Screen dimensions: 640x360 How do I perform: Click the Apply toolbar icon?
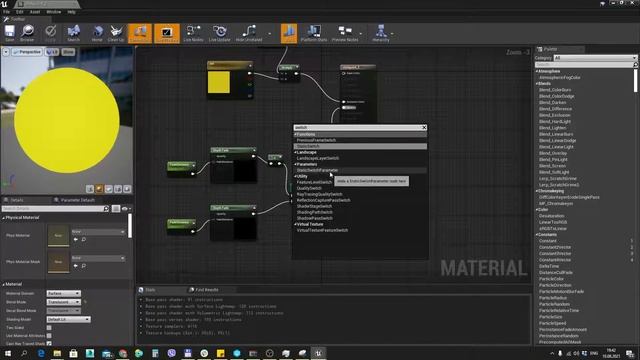click(50, 33)
